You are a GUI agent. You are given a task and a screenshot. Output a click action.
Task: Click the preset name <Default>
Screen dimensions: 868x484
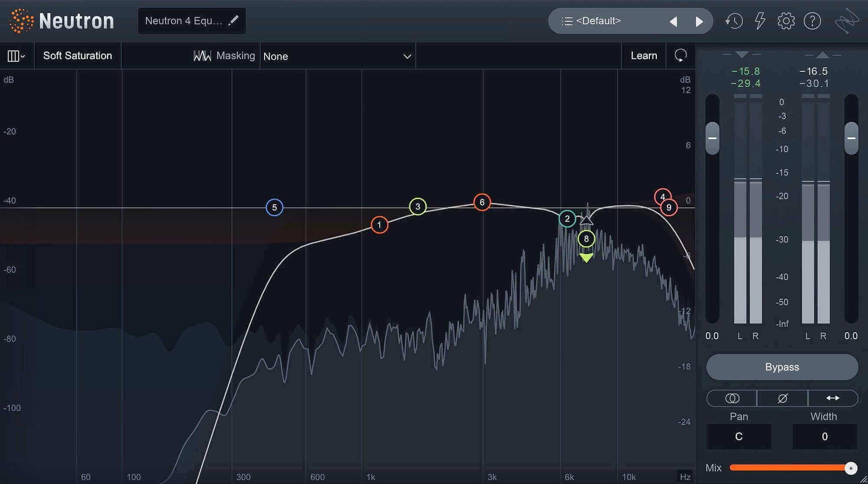tap(598, 20)
